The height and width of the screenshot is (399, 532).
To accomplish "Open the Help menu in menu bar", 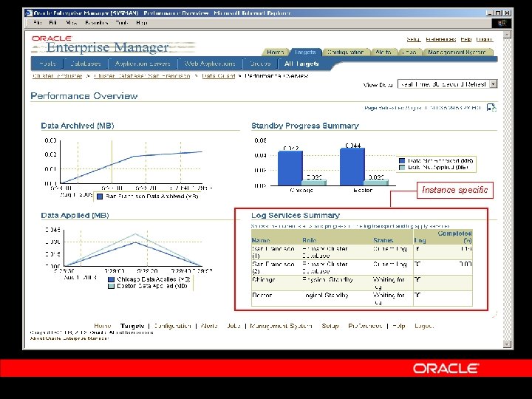I will tap(141, 23).
